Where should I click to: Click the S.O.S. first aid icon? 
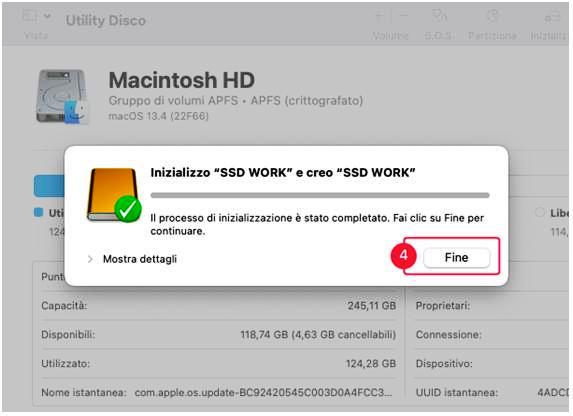[x=439, y=15]
